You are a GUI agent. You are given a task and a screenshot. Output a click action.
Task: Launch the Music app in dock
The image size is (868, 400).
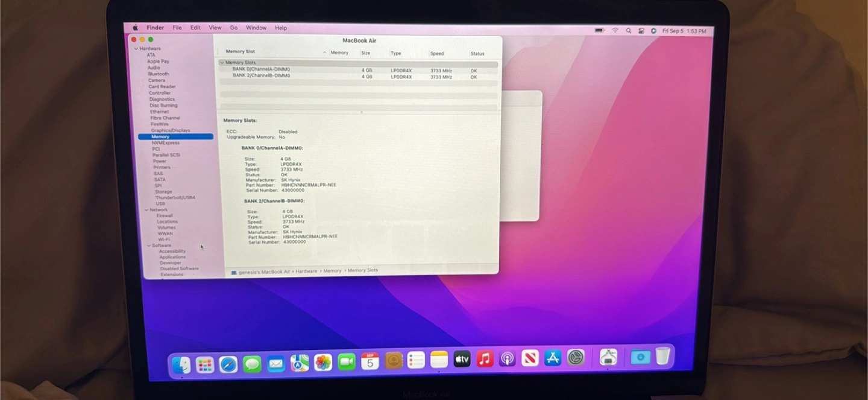485,359
